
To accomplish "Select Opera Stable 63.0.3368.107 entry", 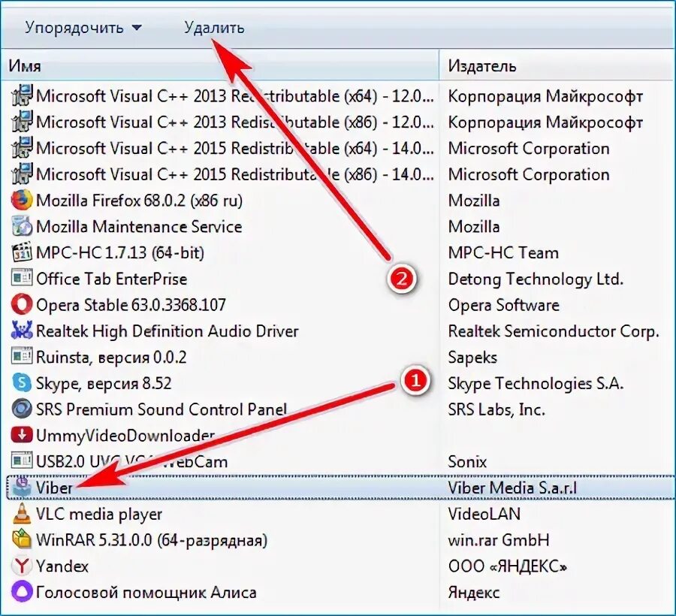I will point(131,305).
